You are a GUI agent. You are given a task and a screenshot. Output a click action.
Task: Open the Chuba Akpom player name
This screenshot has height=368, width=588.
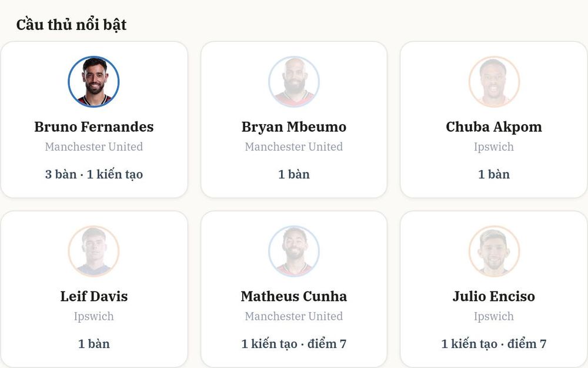click(x=494, y=127)
